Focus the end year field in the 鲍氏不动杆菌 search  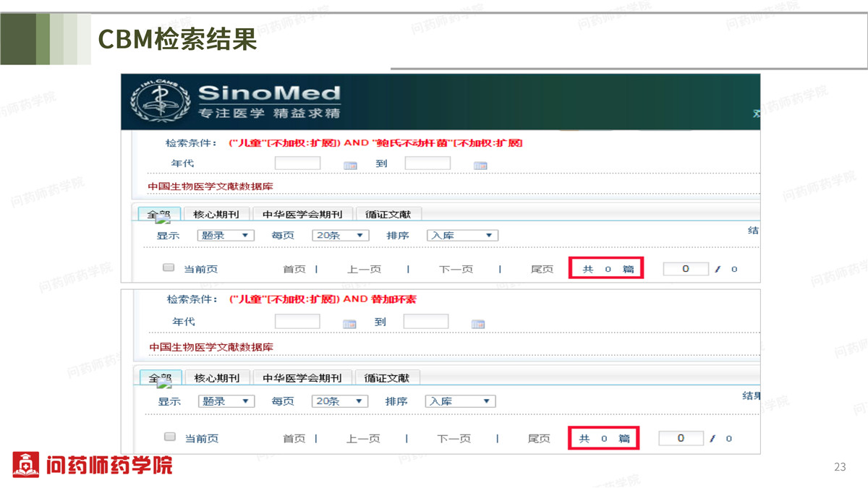[427, 163]
